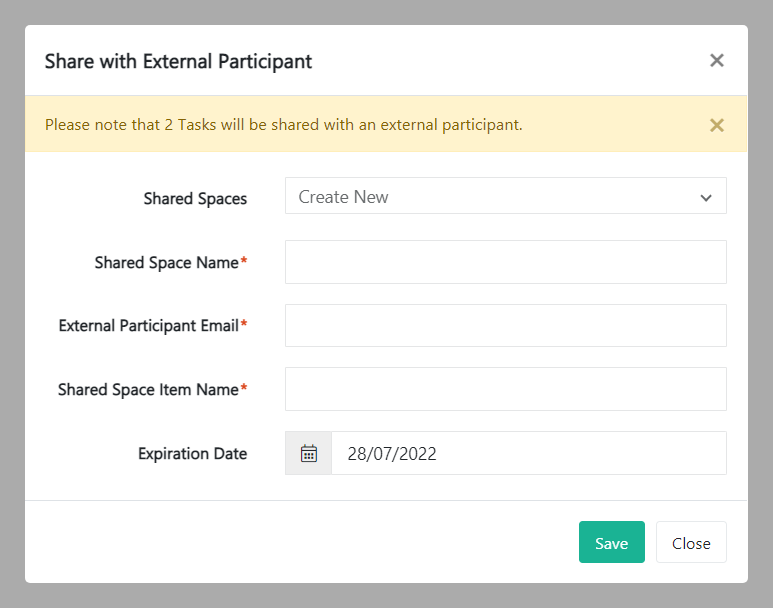This screenshot has height=608, width=773.
Task: Click the red asterisk after External Participant Email
Action: pos(244,324)
